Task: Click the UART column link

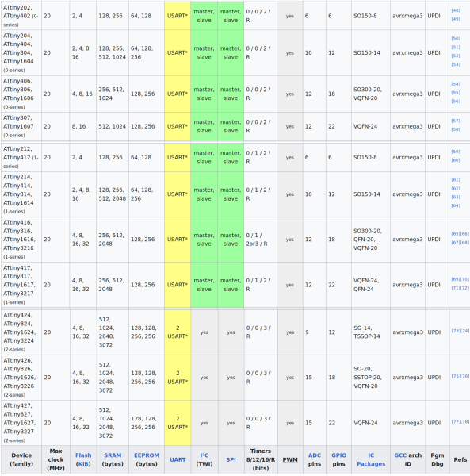Action: click(x=178, y=459)
